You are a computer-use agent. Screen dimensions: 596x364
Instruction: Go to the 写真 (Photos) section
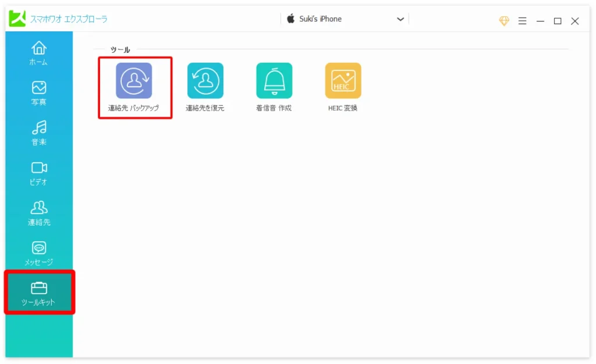[x=39, y=92]
